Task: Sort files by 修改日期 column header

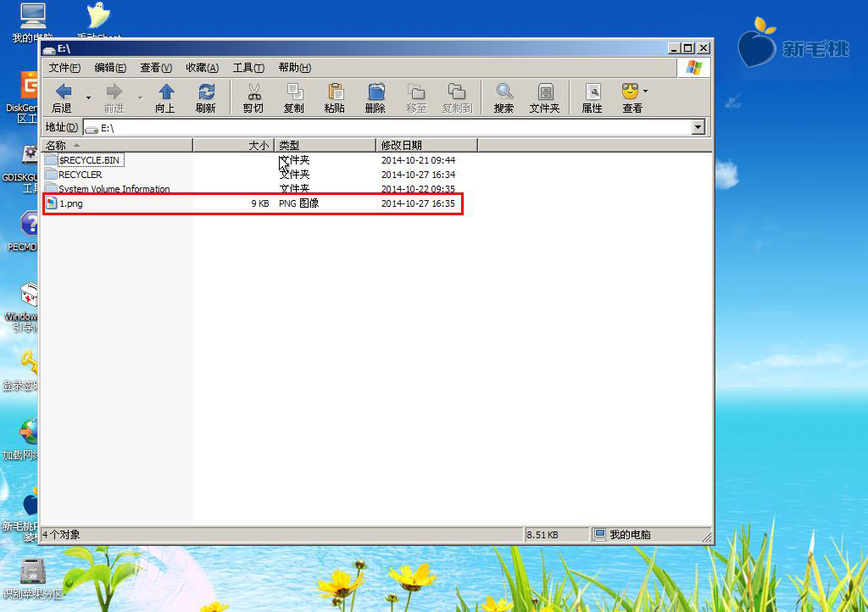Action: click(x=427, y=145)
